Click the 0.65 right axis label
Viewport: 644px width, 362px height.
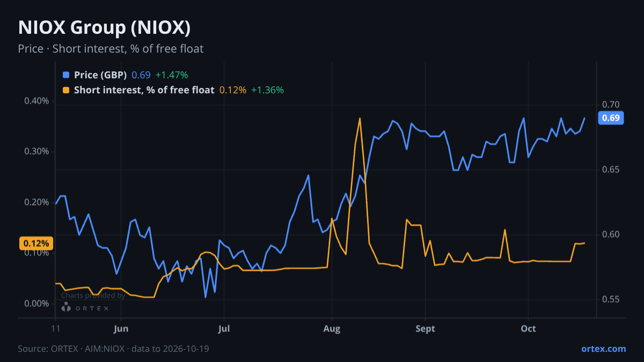[611, 169]
